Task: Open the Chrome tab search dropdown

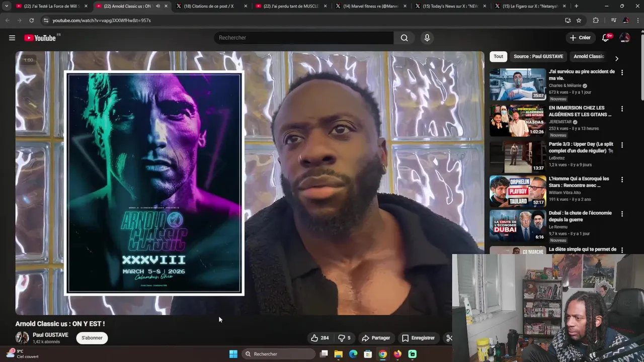Action: 7,6
